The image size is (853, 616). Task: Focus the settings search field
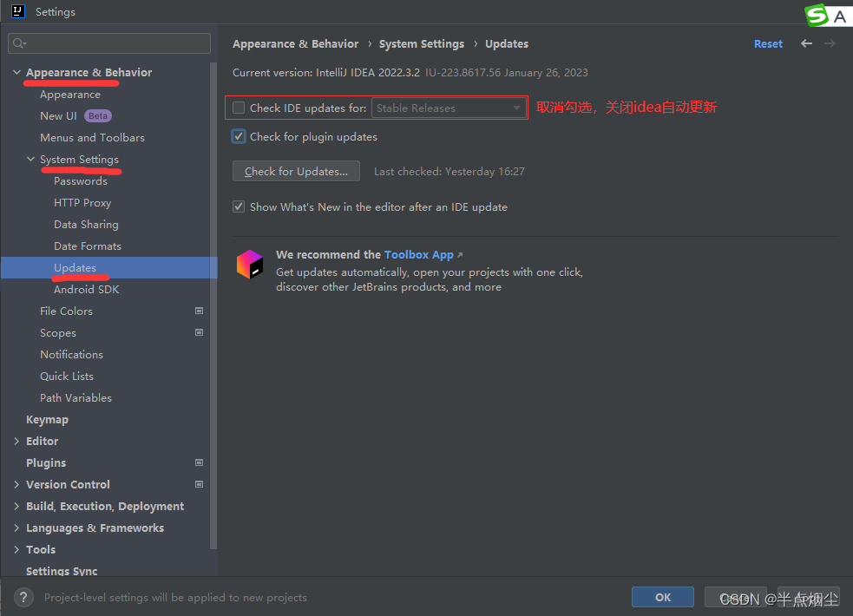pyautogui.click(x=109, y=43)
